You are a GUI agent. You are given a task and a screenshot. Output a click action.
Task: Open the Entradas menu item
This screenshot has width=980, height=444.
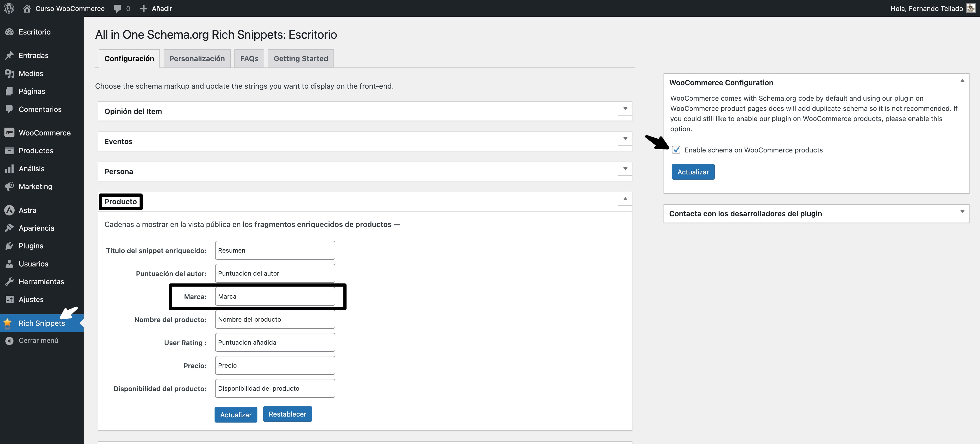point(42,56)
